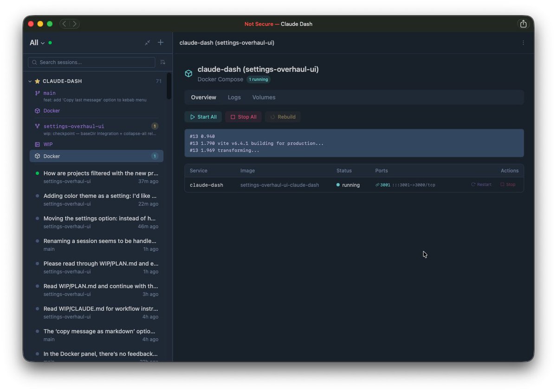Click the star icon beside CLAUDE-DASH
This screenshot has width=557, height=392.
point(38,81)
